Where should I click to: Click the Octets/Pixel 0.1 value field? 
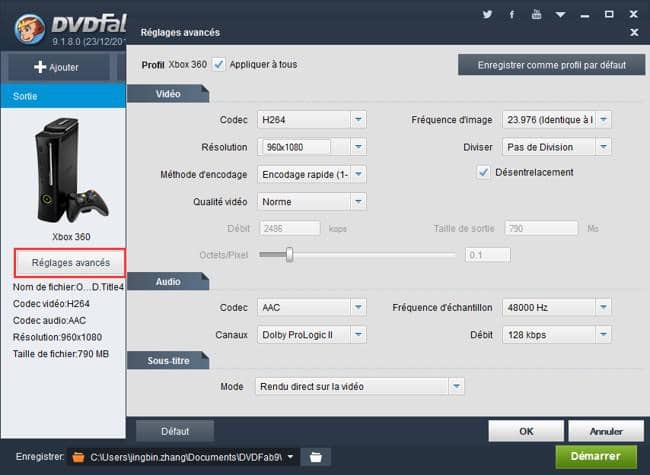click(488, 255)
